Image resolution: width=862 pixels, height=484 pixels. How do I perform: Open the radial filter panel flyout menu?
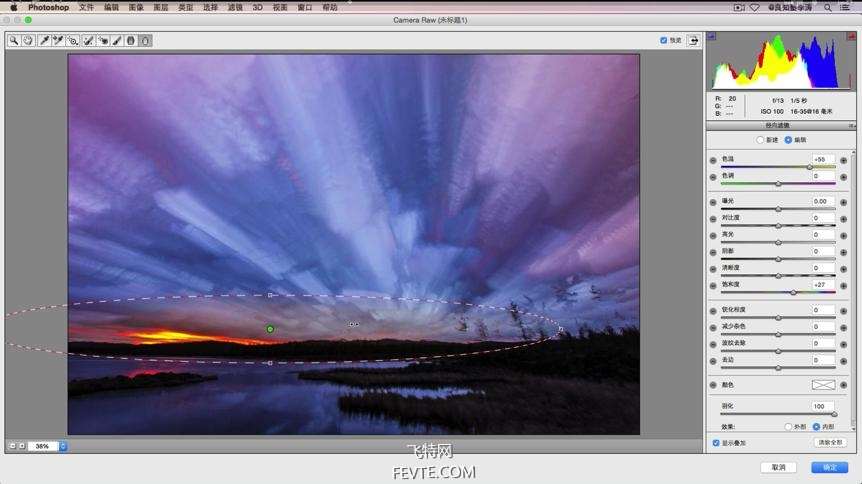click(x=851, y=126)
